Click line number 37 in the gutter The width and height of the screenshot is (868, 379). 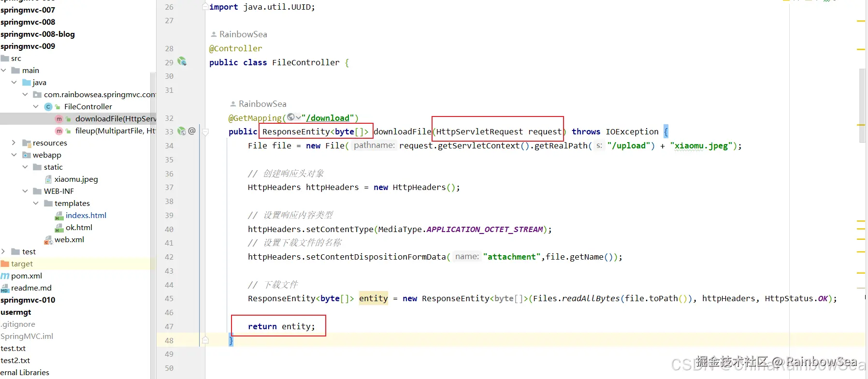coord(169,187)
